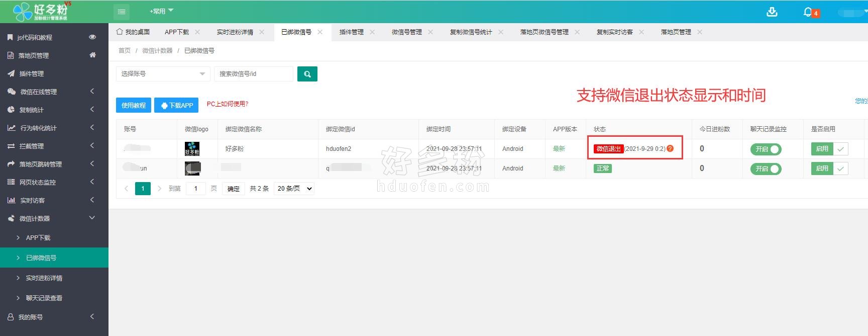This screenshot has height=336, width=868.
Task: Toggle chat monitoring switch for hduofen2 row
Action: coord(766,149)
